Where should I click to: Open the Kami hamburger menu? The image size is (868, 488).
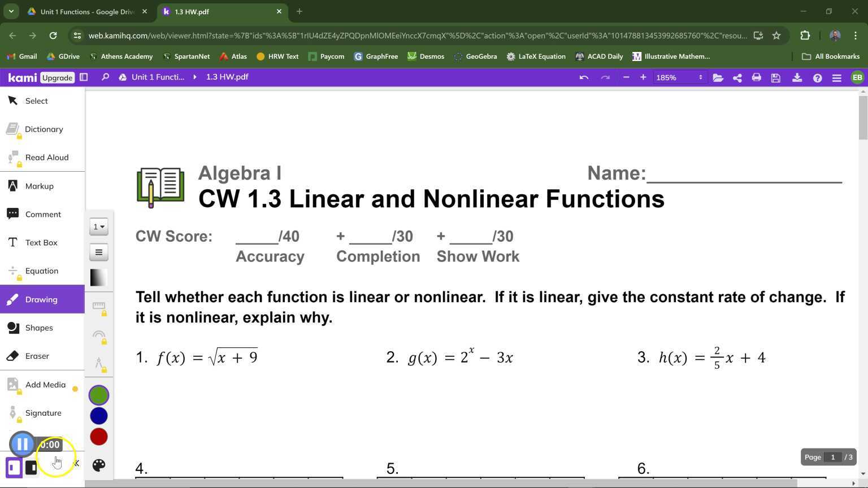pos(836,77)
